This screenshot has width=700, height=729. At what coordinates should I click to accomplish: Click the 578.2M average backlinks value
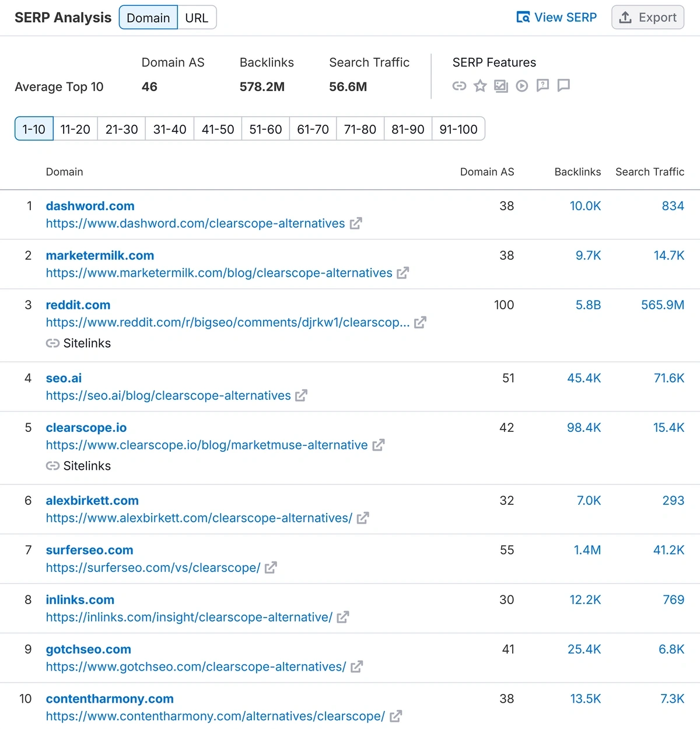click(x=262, y=87)
